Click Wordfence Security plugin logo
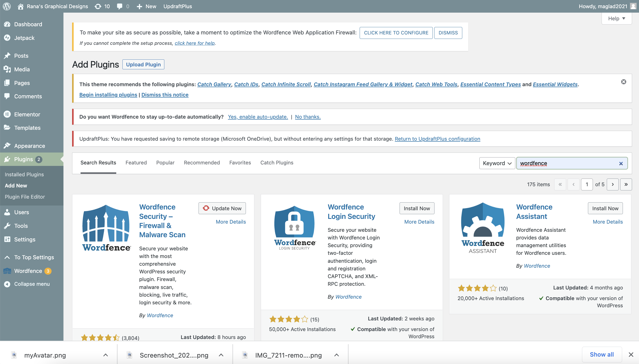639x364 pixels. 106,228
